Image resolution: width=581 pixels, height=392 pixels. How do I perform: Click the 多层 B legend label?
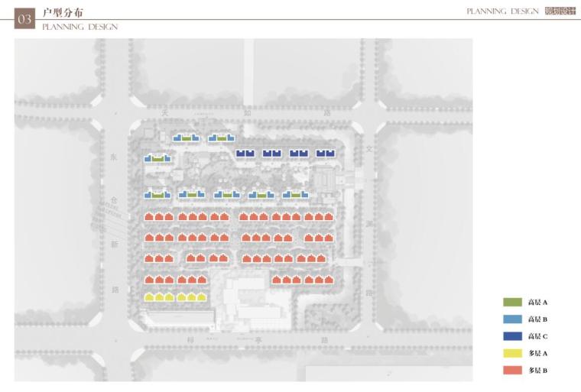(538, 371)
